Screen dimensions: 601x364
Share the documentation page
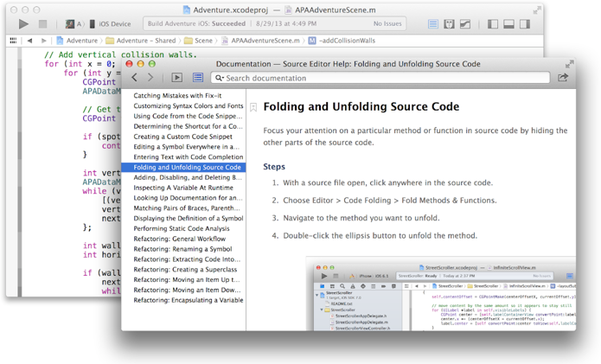[x=563, y=78]
